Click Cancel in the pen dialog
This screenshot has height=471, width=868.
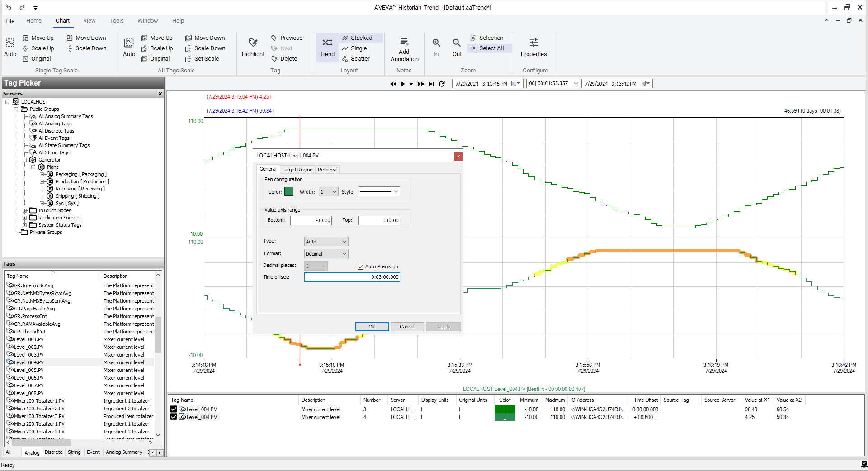point(407,327)
